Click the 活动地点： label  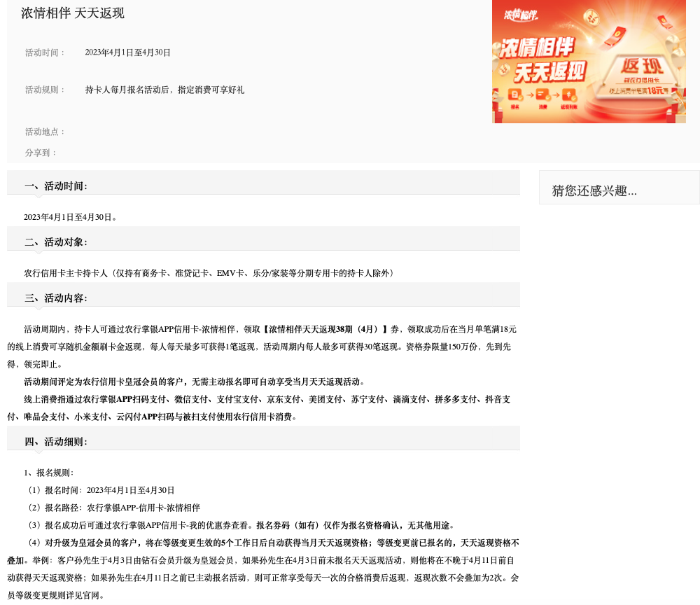45,132
